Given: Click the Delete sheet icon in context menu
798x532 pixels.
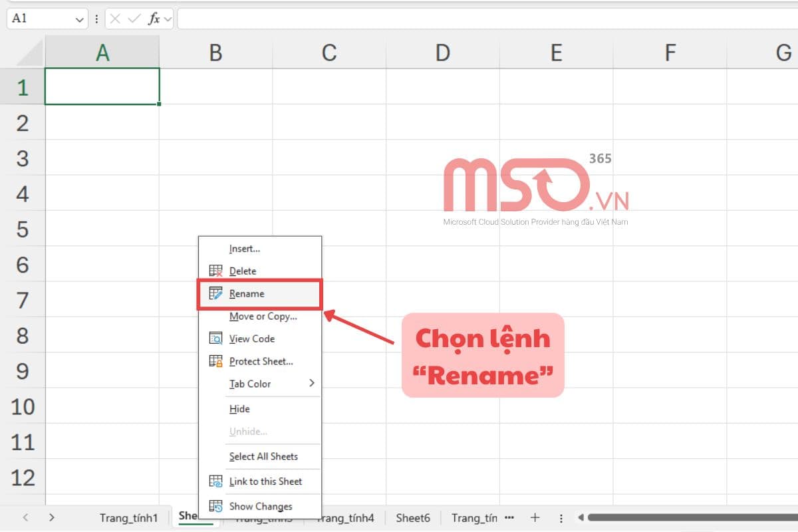Looking at the screenshot, I should pyautogui.click(x=215, y=271).
